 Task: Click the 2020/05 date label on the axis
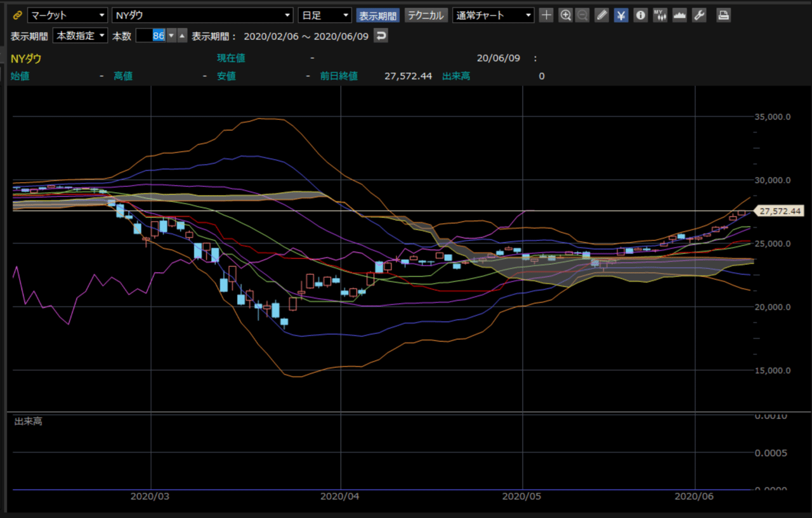pyautogui.click(x=521, y=497)
